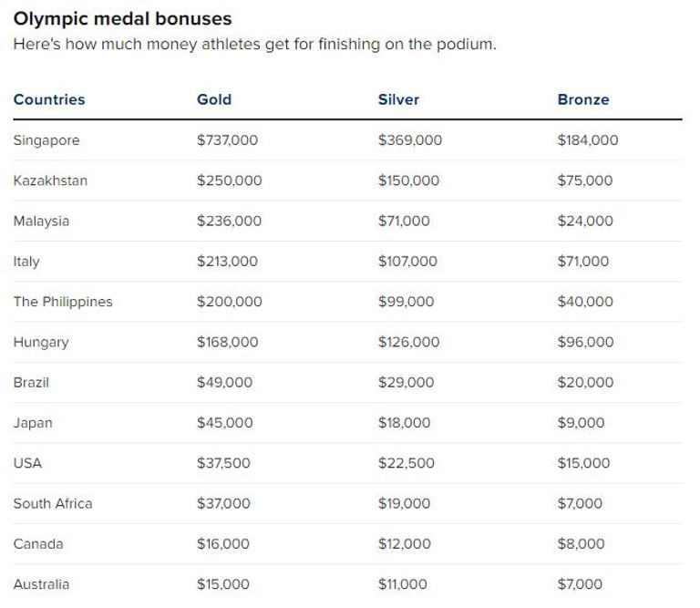Click the podium subtitle description text
Image resolution: width=700 pixels, height=608 pixels.
tap(254, 45)
